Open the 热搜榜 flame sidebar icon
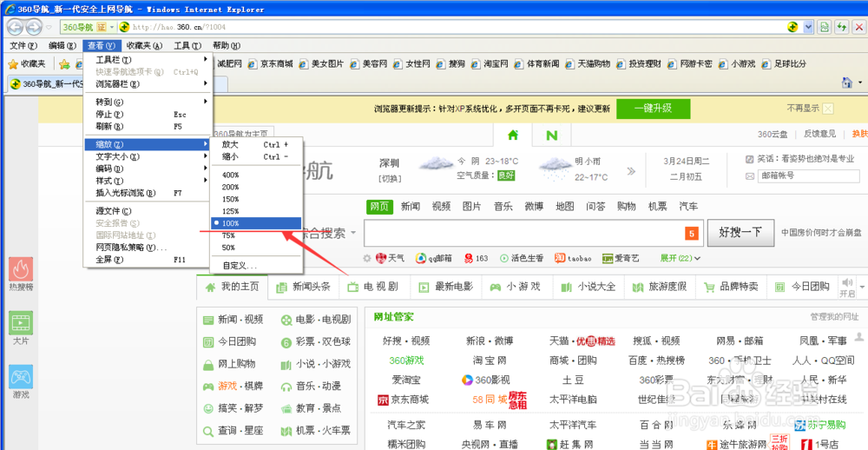 tap(21, 269)
